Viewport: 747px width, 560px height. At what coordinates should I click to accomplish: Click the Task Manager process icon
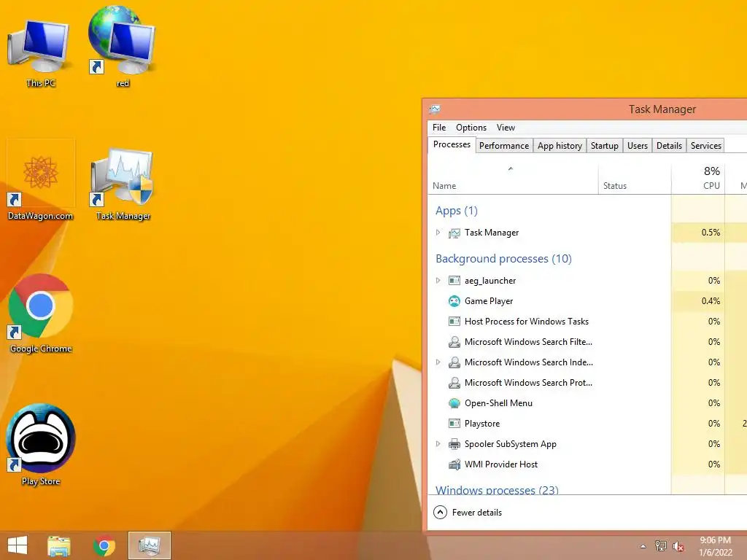454,233
